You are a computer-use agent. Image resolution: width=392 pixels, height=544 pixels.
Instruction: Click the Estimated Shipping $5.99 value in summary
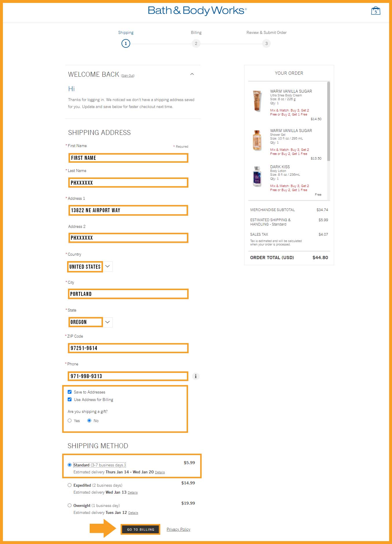point(323,220)
